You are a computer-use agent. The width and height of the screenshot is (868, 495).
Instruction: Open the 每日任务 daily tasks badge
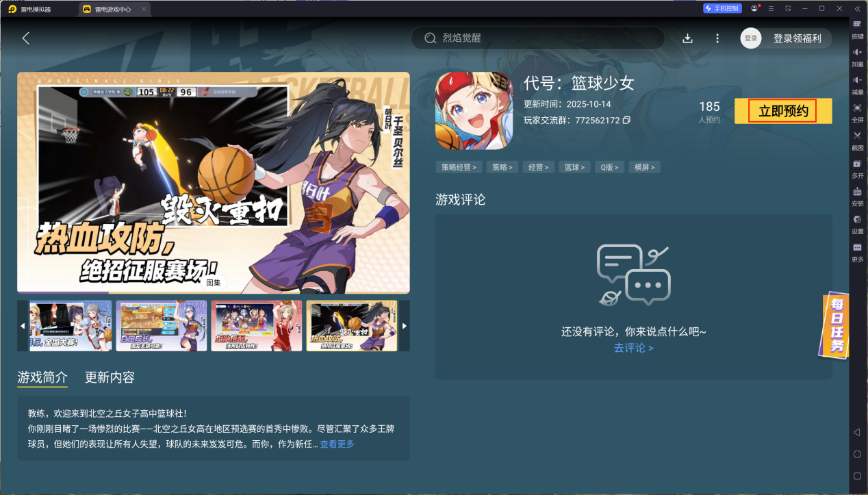[x=835, y=326]
